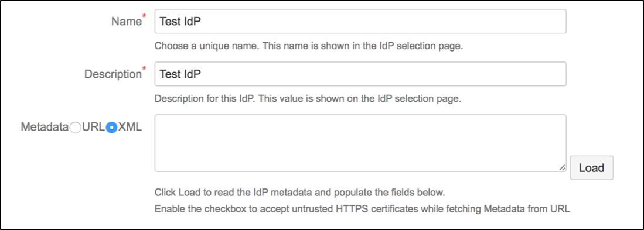Screen dimensions: 644x230
Task: Click the 'Click Load to read' help text
Action: 300,193
